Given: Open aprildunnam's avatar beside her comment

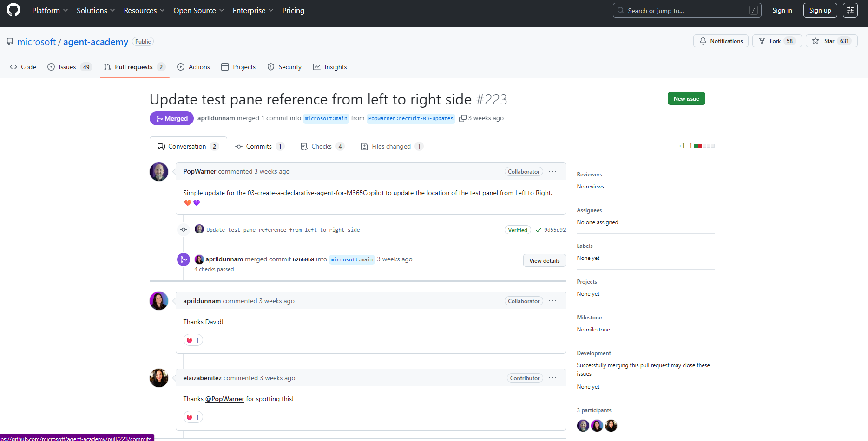Looking at the screenshot, I should click(159, 301).
